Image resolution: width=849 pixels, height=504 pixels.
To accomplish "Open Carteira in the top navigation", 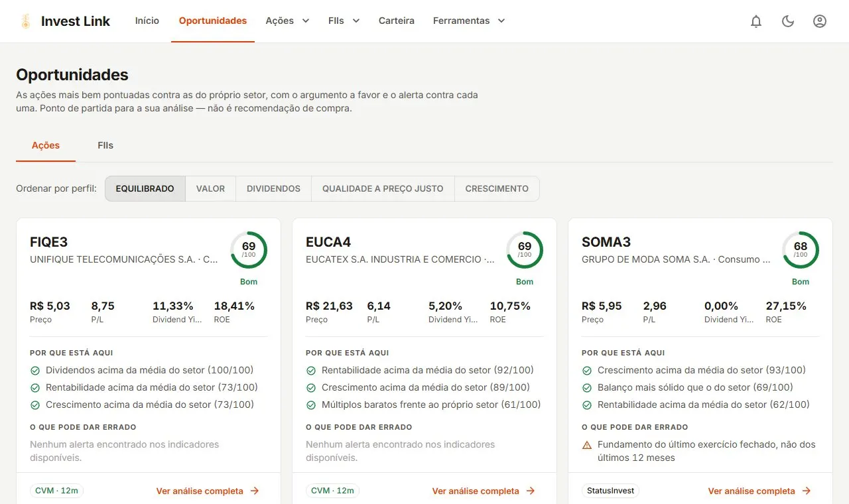I will pos(397,21).
